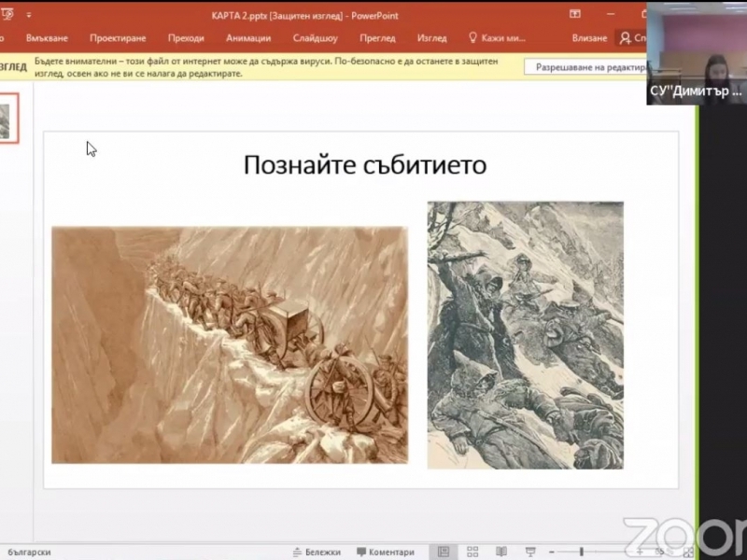Switch to Reading view icon
The image size is (747, 560).
501,552
